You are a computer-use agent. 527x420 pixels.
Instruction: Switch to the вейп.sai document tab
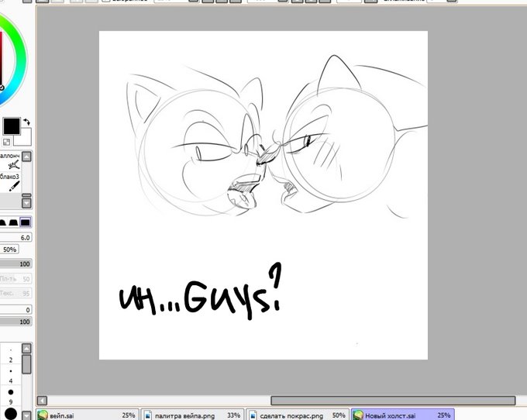click(87, 415)
